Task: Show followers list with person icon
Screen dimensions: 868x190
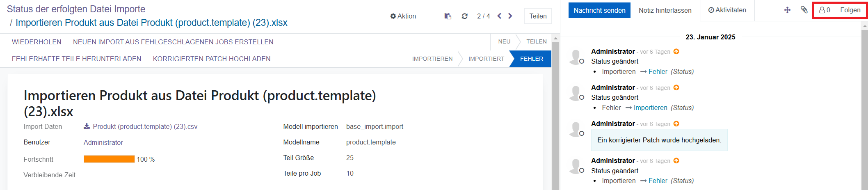Action: [x=825, y=10]
